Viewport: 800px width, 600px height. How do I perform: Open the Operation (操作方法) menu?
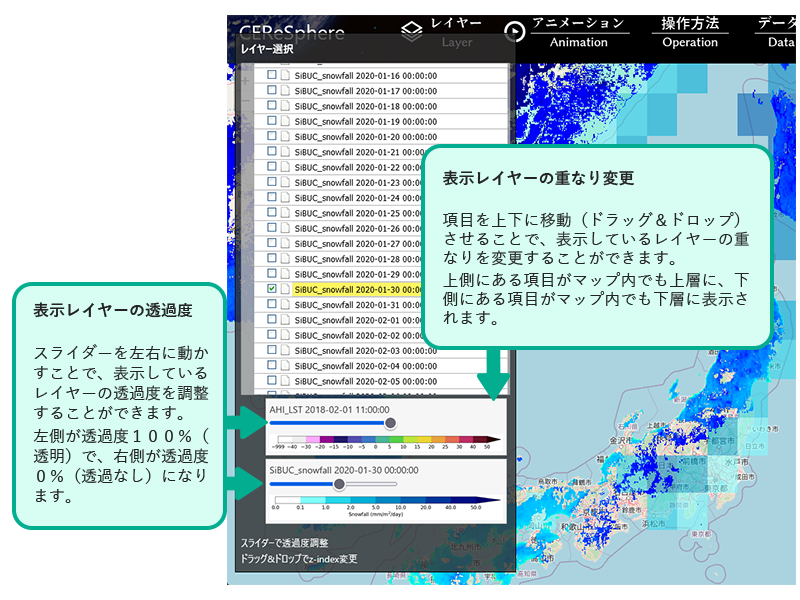(690, 32)
